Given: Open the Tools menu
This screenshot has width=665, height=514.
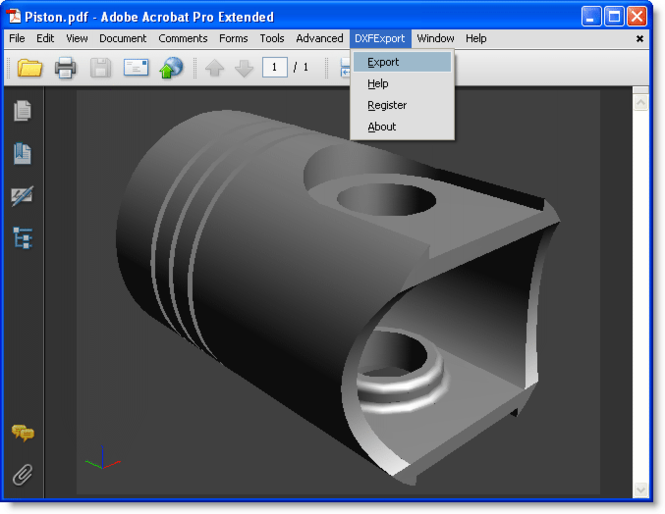Looking at the screenshot, I should pos(272,38).
